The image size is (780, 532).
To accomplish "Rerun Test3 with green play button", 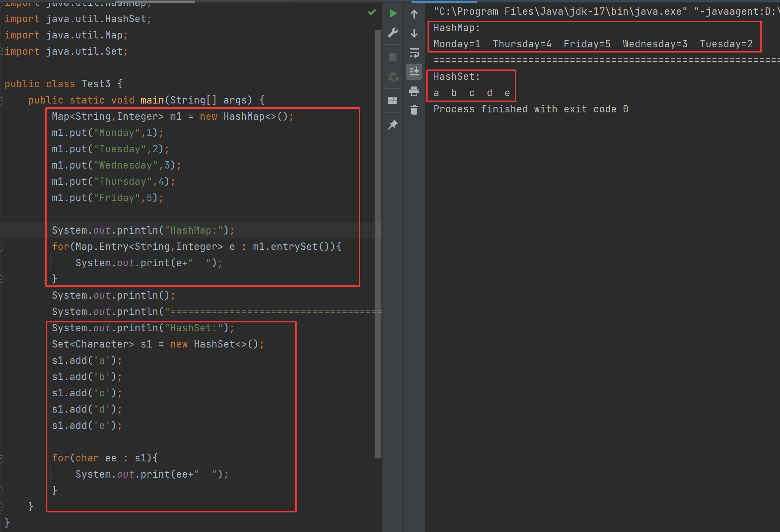I will pyautogui.click(x=393, y=14).
